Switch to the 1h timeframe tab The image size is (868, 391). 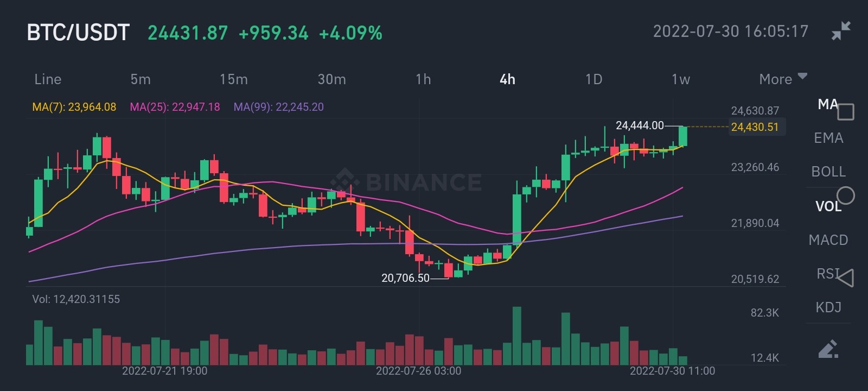coord(423,79)
